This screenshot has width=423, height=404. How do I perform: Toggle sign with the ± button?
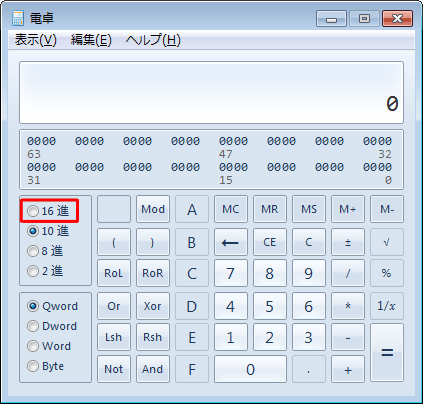pyautogui.click(x=348, y=242)
